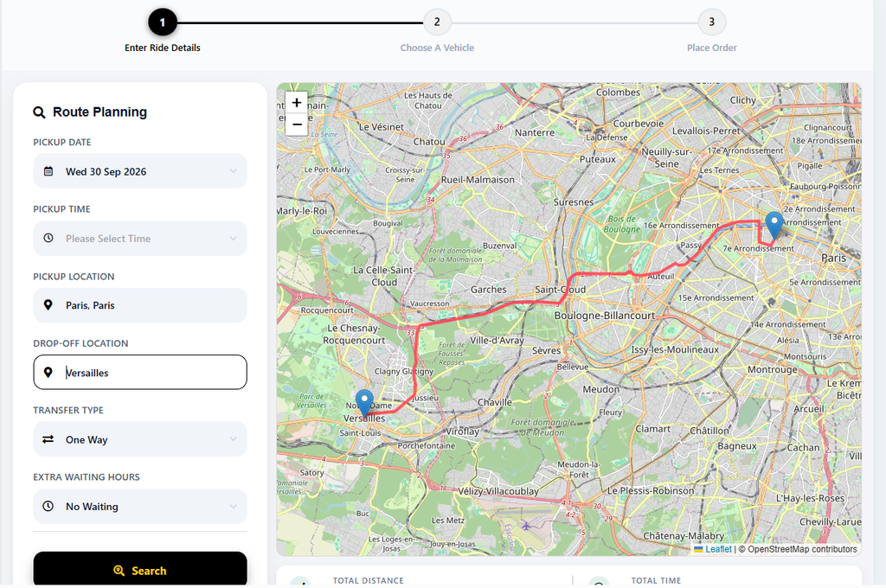Image resolution: width=886 pixels, height=588 pixels.
Task: Expand Pickup Date chevron arrow
Action: (234, 171)
